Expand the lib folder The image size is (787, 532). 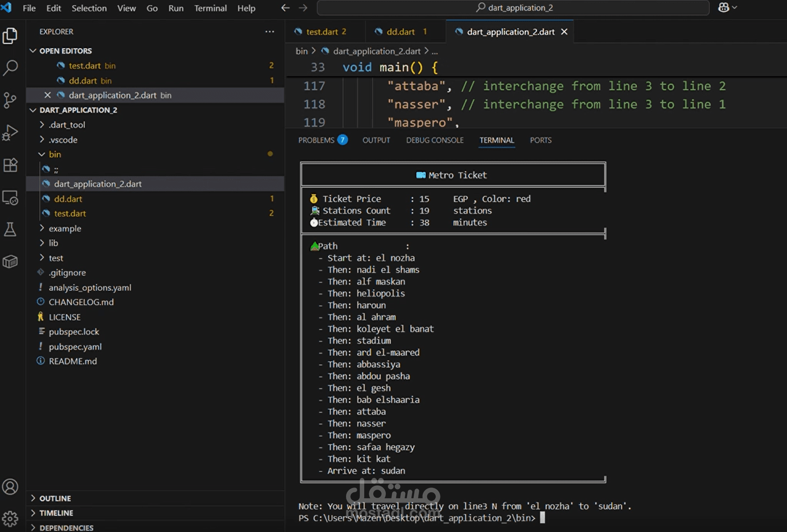tap(53, 243)
